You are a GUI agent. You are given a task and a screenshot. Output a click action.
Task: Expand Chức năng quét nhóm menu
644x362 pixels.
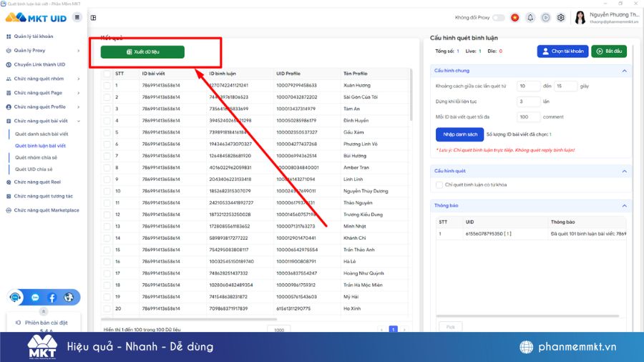point(79,79)
